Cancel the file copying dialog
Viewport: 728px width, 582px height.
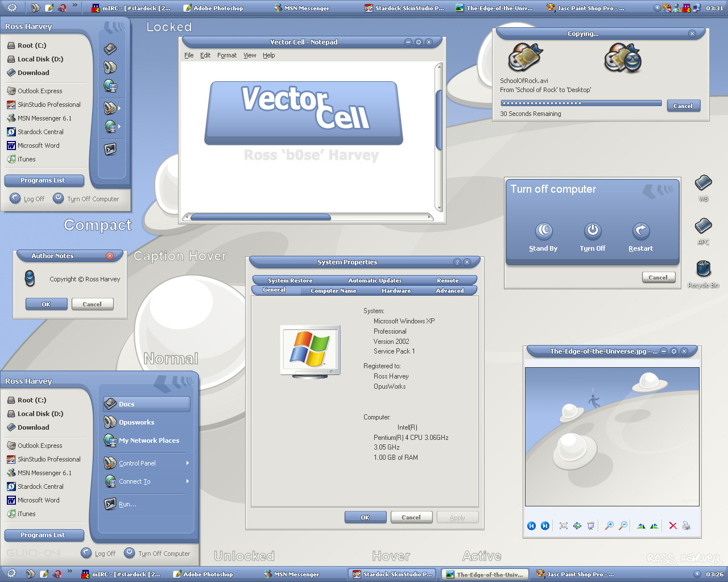point(683,106)
